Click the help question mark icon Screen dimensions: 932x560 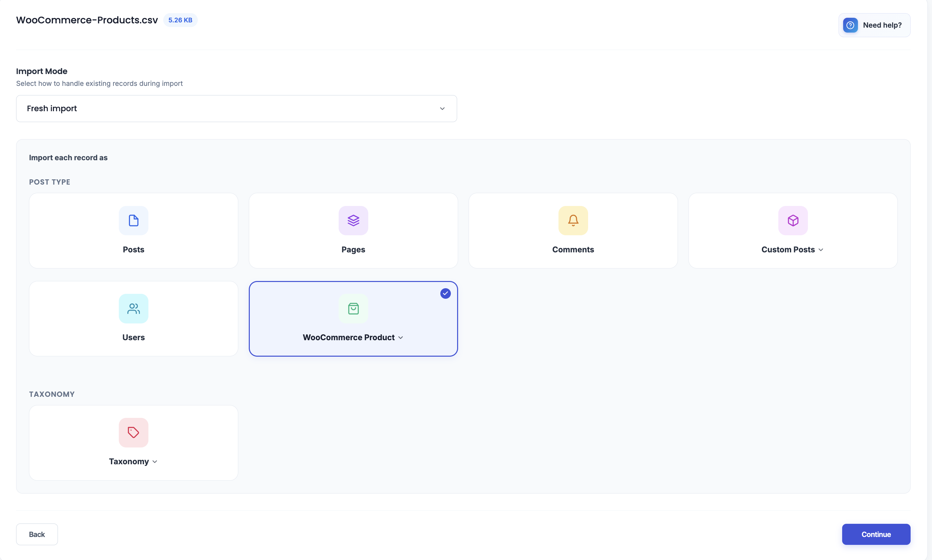pos(850,25)
